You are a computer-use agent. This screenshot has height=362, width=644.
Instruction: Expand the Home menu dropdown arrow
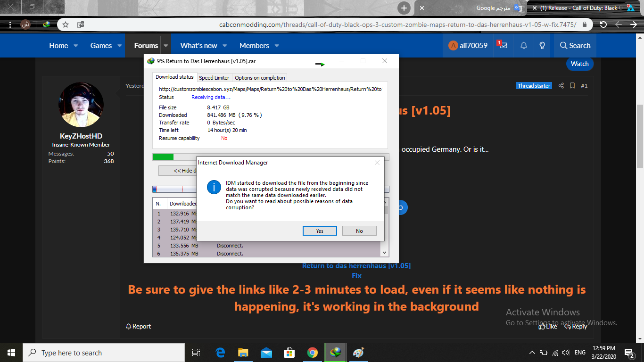click(x=75, y=46)
